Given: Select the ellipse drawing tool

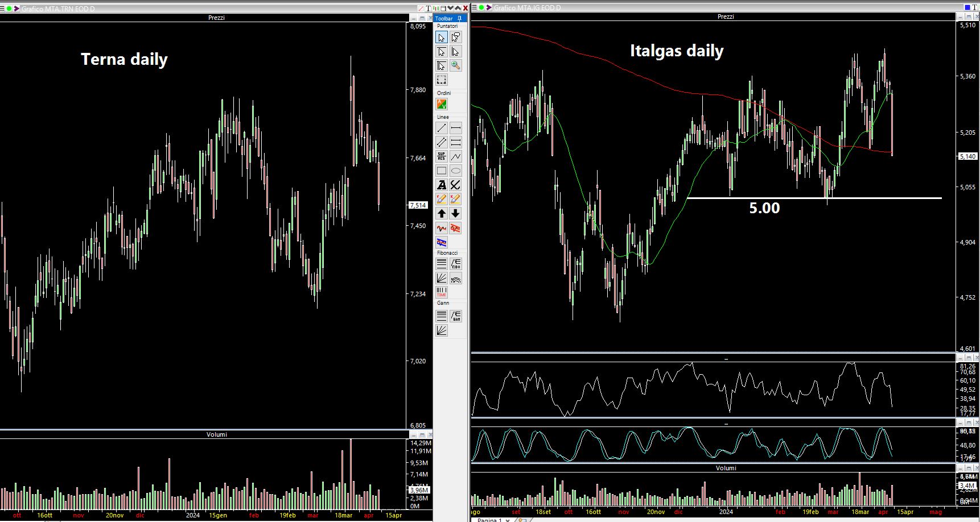Looking at the screenshot, I should (x=456, y=171).
